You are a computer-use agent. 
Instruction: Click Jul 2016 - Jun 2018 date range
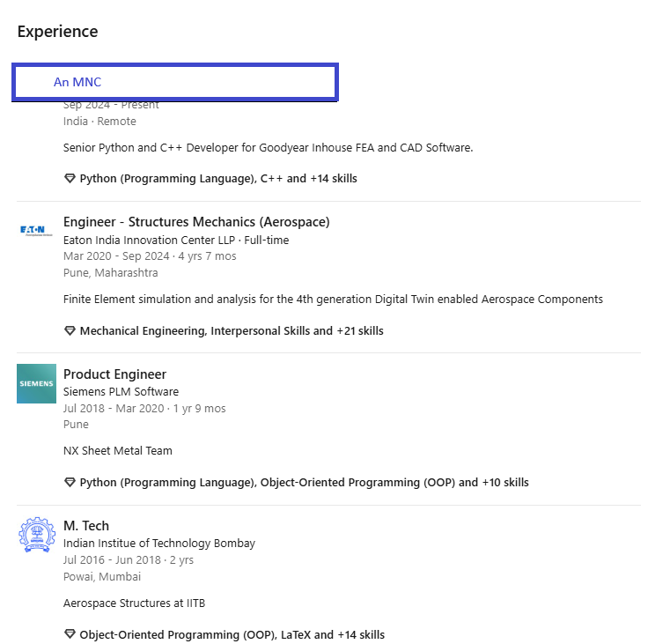point(112,560)
